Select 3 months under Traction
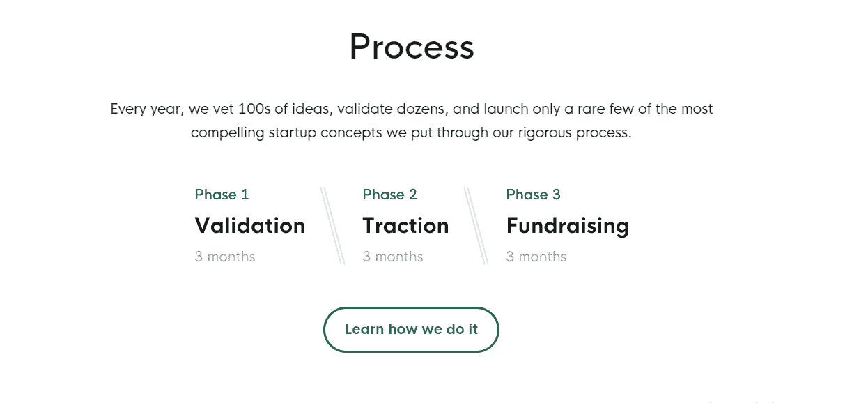This screenshot has width=868, height=403. [393, 257]
